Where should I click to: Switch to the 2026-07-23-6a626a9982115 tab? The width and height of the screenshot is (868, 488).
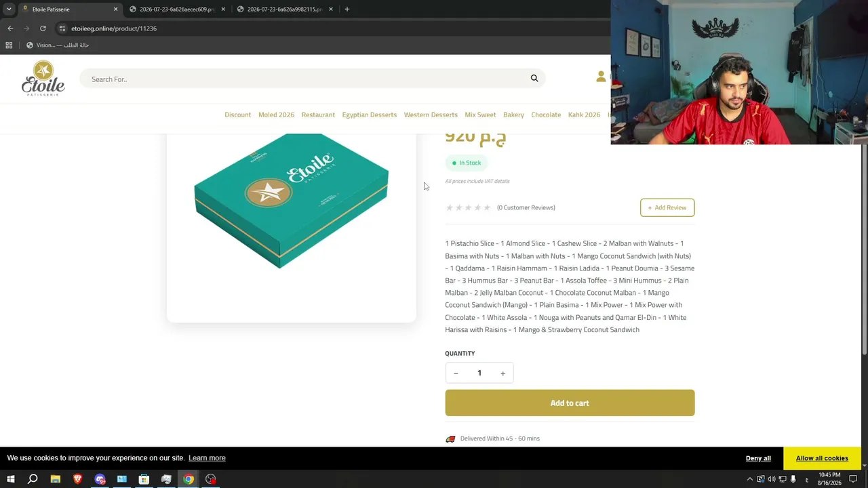coord(285,9)
